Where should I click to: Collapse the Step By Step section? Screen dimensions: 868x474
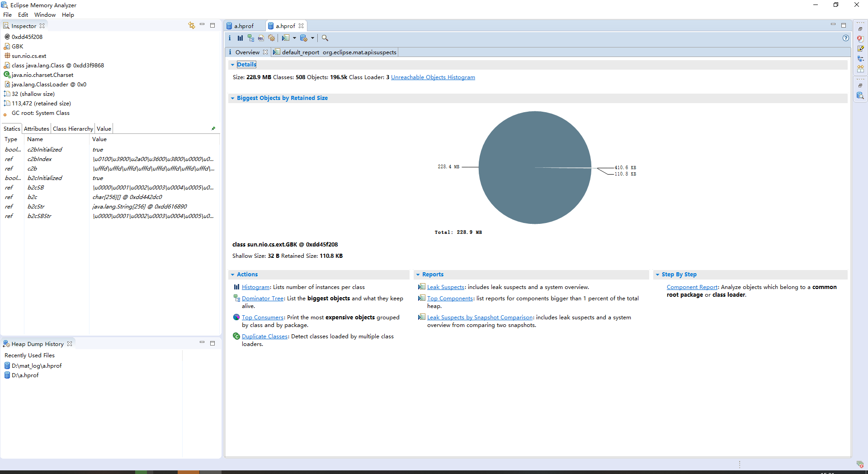pyautogui.click(x=658, y=275)
